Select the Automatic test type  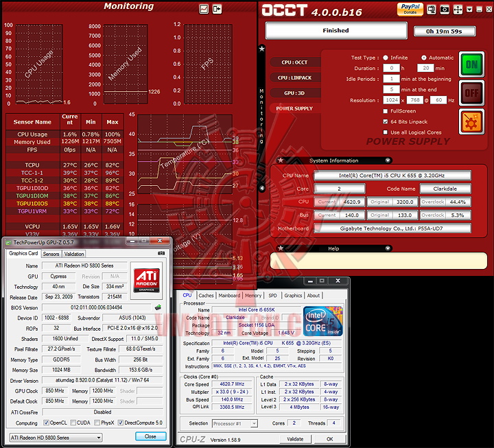click(424, 58)
